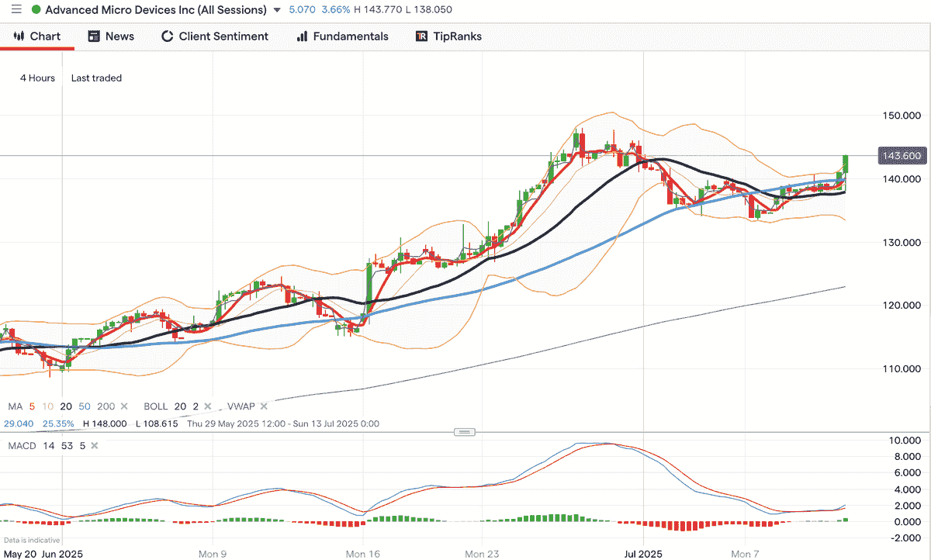This screenshot has width=931, height=560.
Task: Click the Mon 7 date label
Action: click(745, 555)
